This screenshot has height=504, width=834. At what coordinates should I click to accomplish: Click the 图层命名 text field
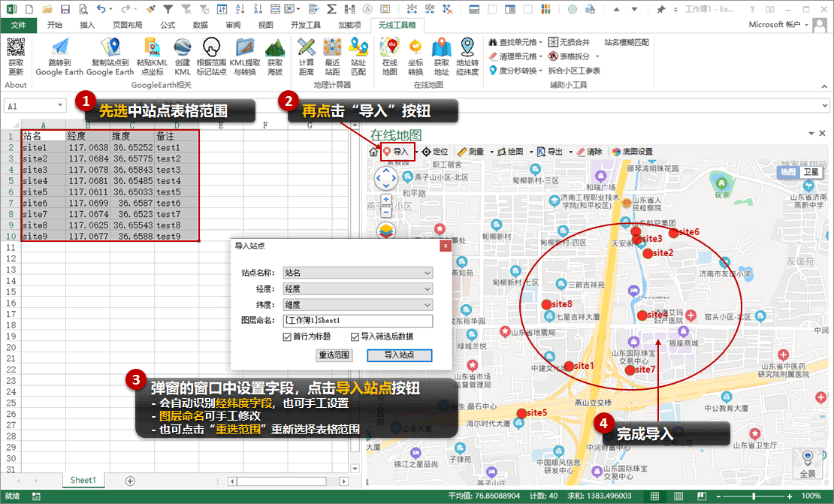click(x=358, y=321)
